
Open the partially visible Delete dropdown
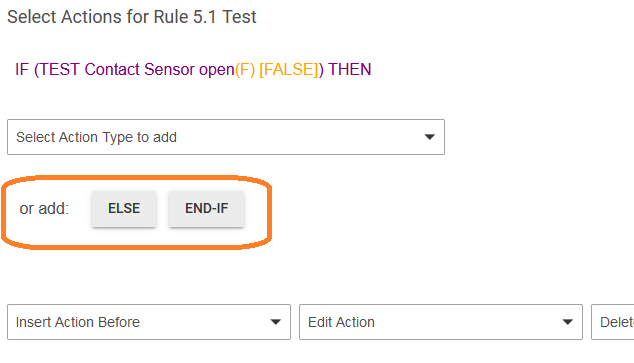(613, 322)
